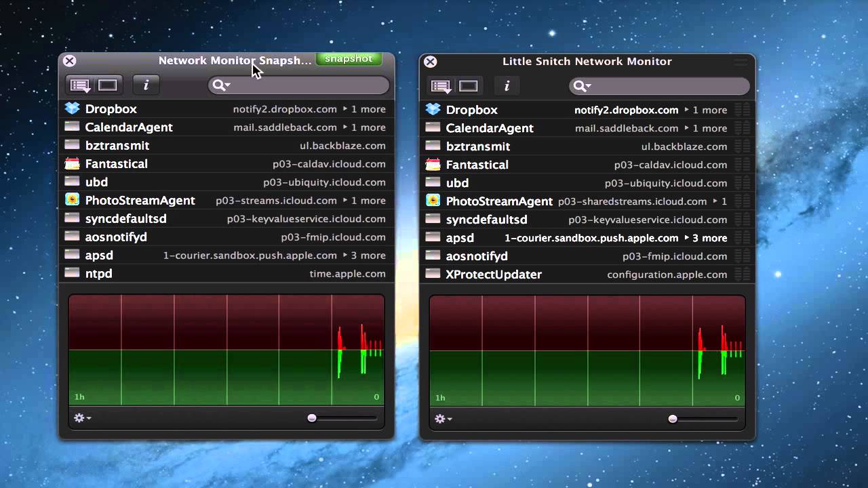This screenshot has height=488, width=868.
Task: Click the Fantastical calendar icon in the Snapshot window
Action: 73,163
